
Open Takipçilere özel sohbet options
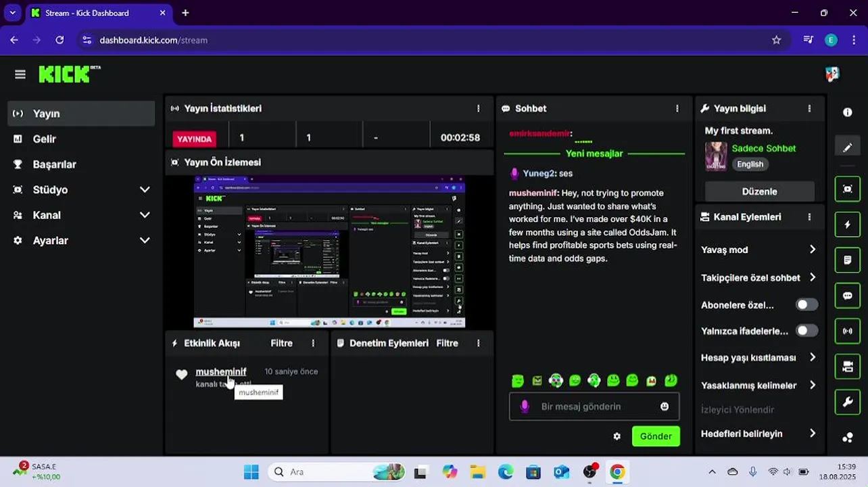(x=760, y=277)
